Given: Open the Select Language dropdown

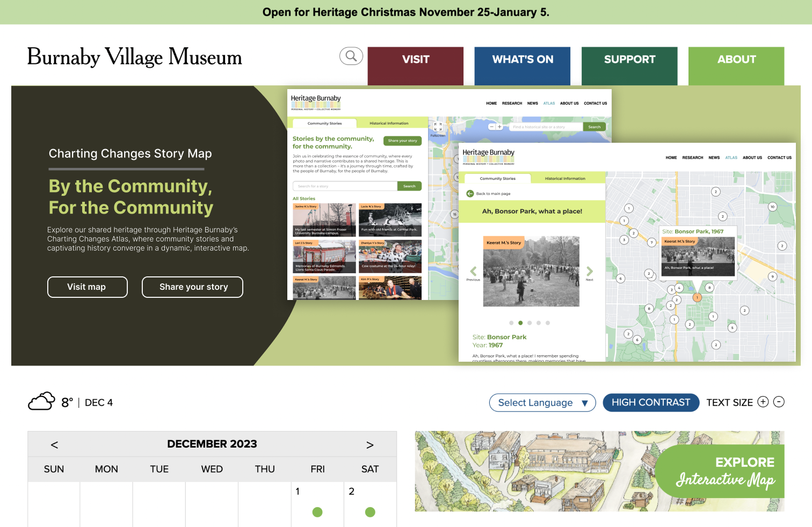Looking at the screenshot, I should tap(542, 402).
